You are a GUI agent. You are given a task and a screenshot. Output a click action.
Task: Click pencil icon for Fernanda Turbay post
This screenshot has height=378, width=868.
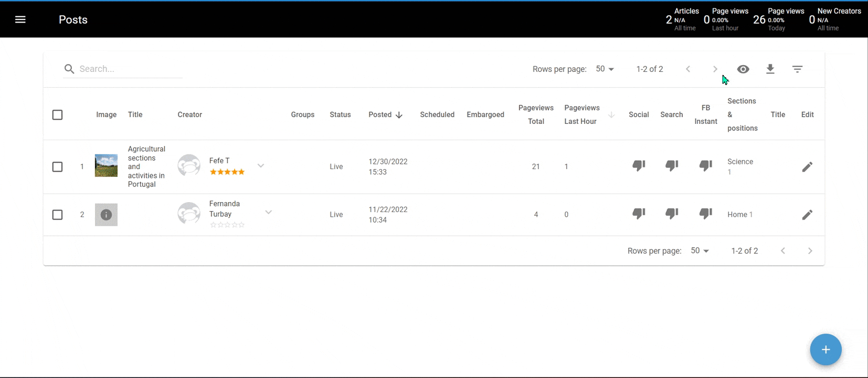click(x=807, y=215)
